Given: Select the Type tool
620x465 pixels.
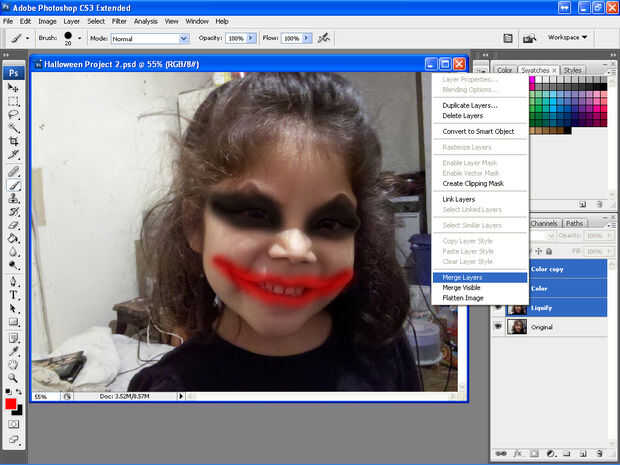Looking at the screenshot, I should click(13, 295).
